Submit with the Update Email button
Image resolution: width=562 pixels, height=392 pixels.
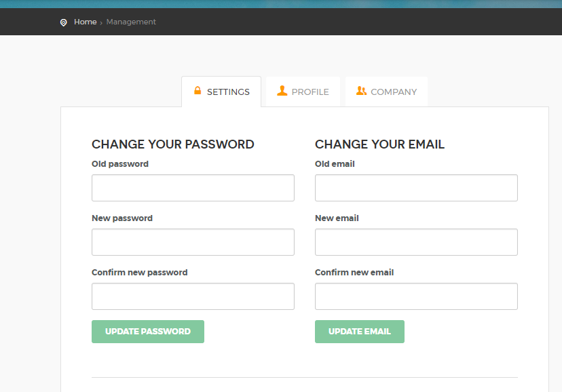pyautogui.click(x=360, y=332)
